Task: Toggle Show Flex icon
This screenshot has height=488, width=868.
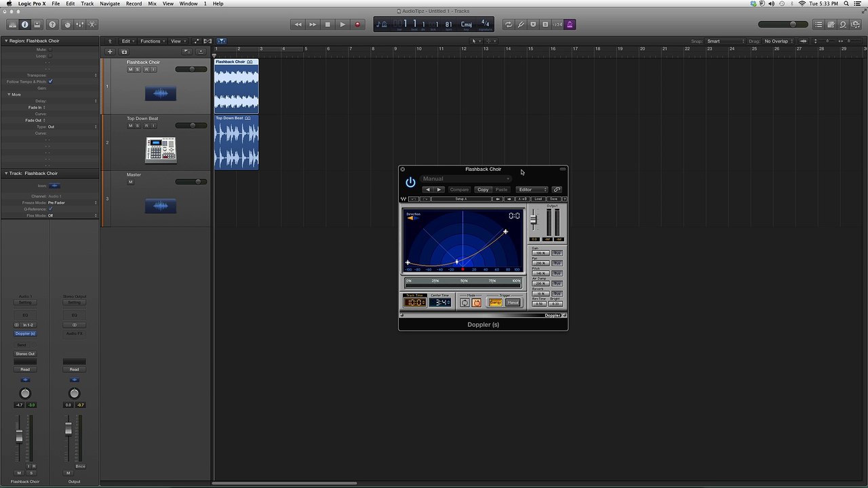Action: tap(208, 41)
